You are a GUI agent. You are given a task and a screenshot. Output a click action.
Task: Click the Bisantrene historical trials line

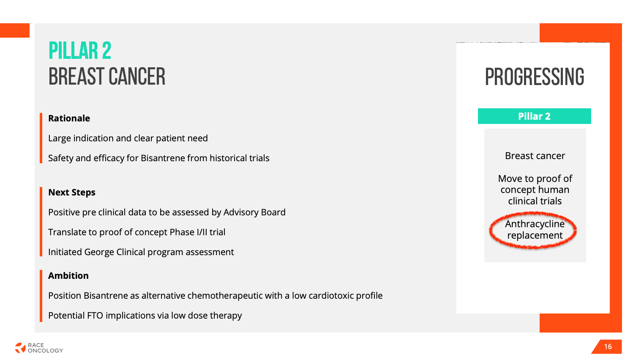[159, 158]
